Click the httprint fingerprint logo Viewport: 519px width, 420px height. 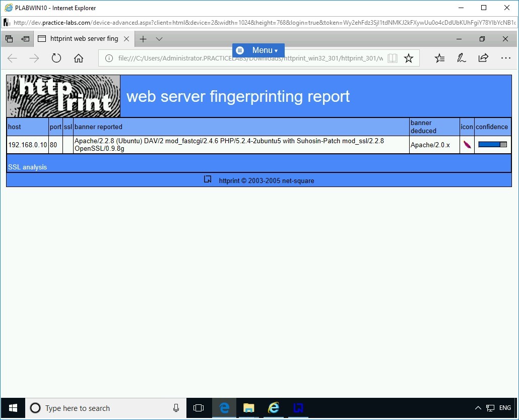(x=62, y=96)
